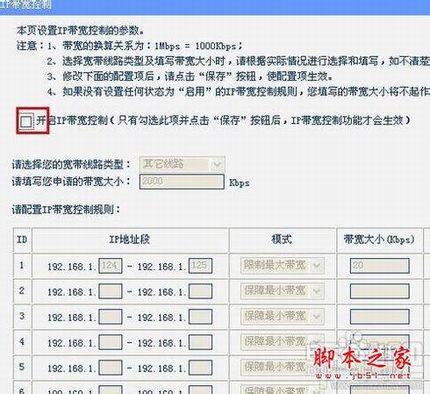
Task: Click the ID cell of row 3
Action: pos(22,316)
